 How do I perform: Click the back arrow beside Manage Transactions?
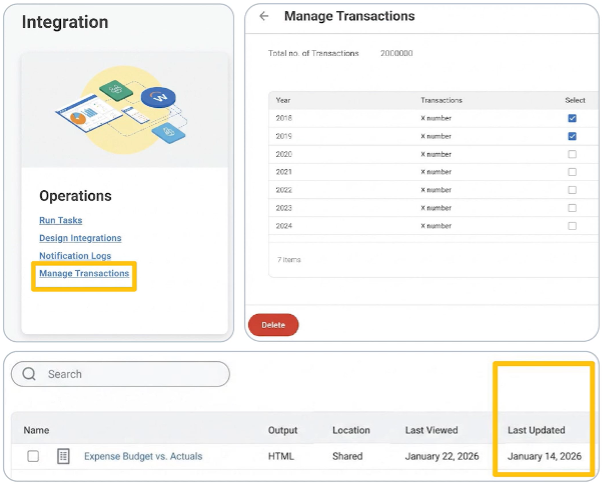[264, 16]
